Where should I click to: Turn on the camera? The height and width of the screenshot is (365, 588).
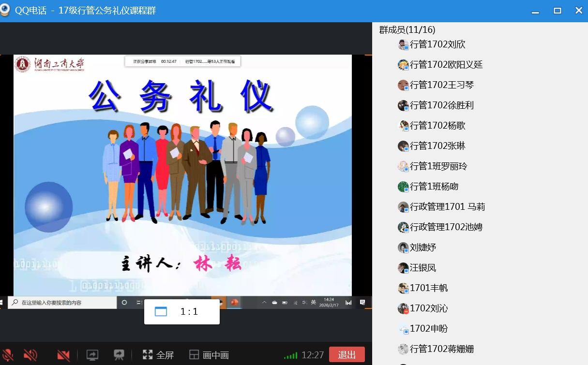[x=63, y=355]
